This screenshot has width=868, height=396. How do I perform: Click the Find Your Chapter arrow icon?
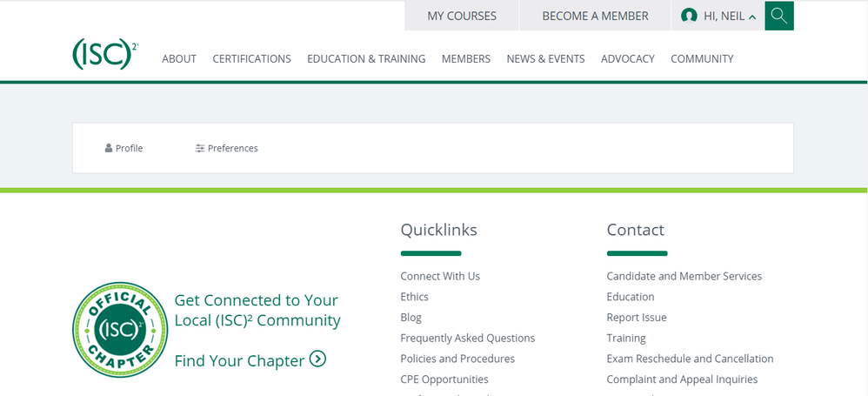(x=317, y=359)
